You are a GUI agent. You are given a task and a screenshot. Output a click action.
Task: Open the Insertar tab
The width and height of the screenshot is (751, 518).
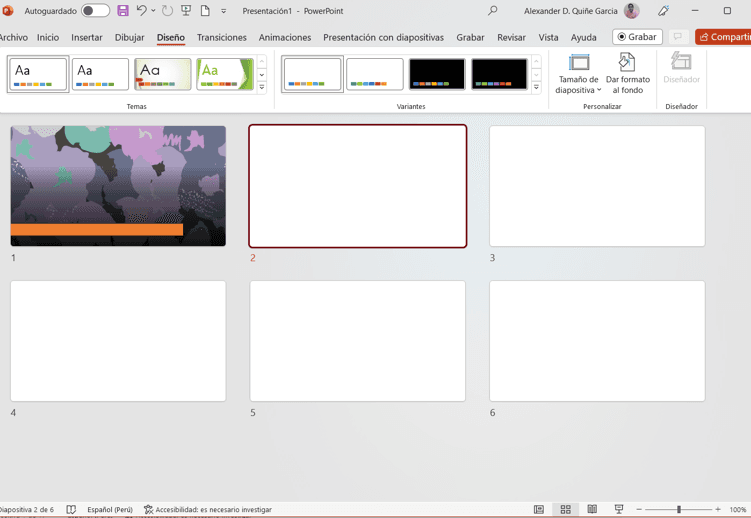87,37
